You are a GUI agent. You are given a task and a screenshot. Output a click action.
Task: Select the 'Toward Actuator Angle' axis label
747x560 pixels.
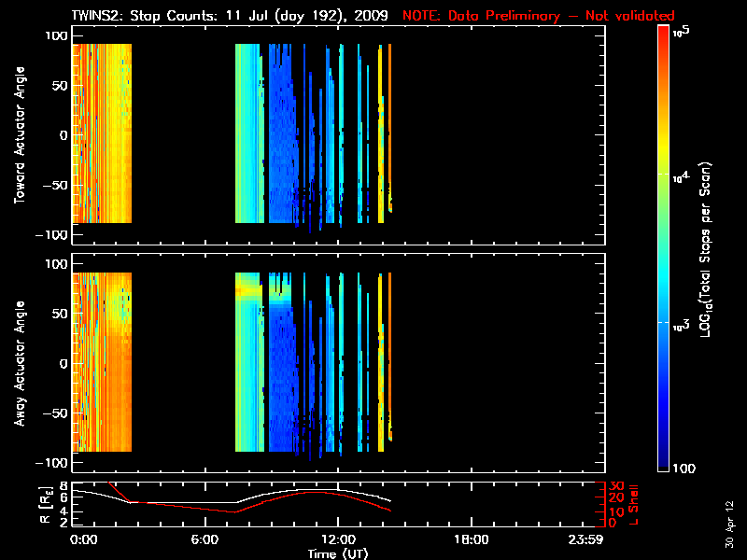pyautogui.click(x=20, y=134)
